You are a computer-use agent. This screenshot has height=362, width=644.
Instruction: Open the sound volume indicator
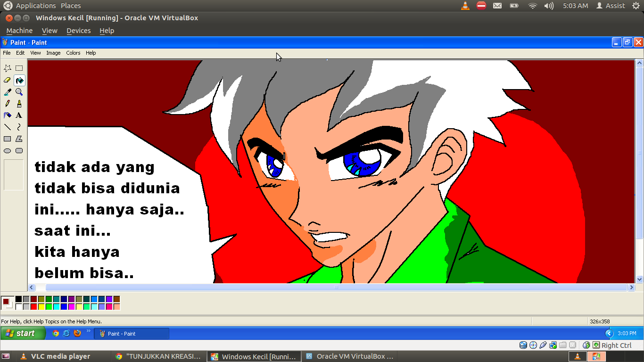coord(549,6)
